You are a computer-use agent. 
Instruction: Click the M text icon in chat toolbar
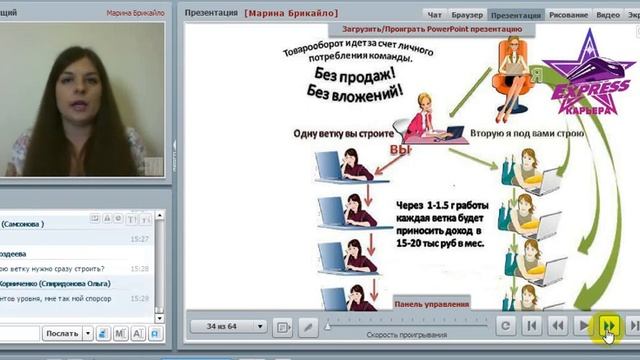(120, 333)
